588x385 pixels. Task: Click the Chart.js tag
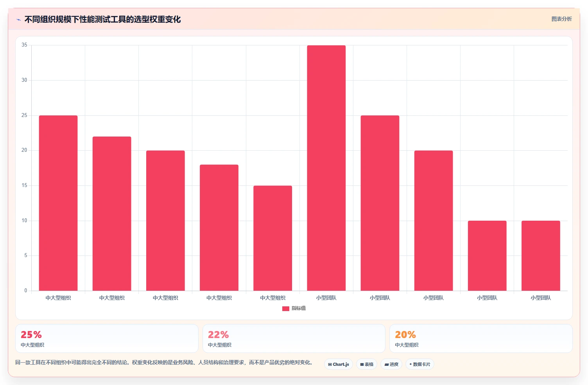click(x=339, y=364)
